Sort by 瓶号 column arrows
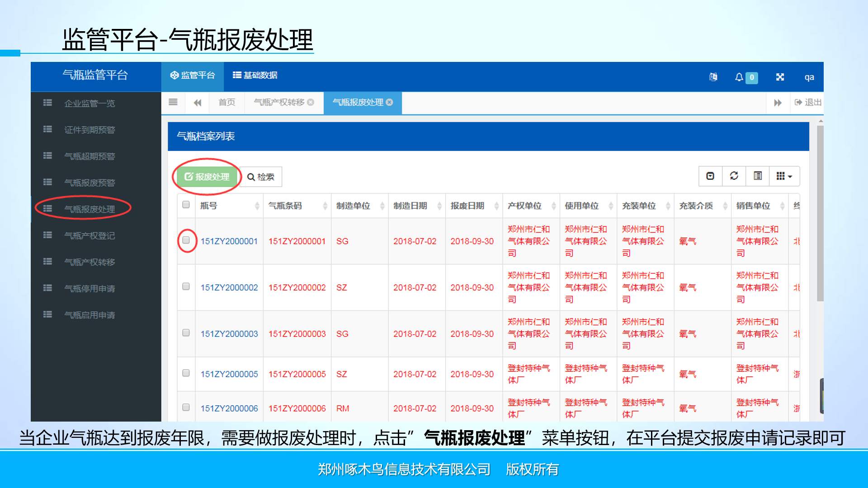The image size is (868, 488). [x=257, y=206]
